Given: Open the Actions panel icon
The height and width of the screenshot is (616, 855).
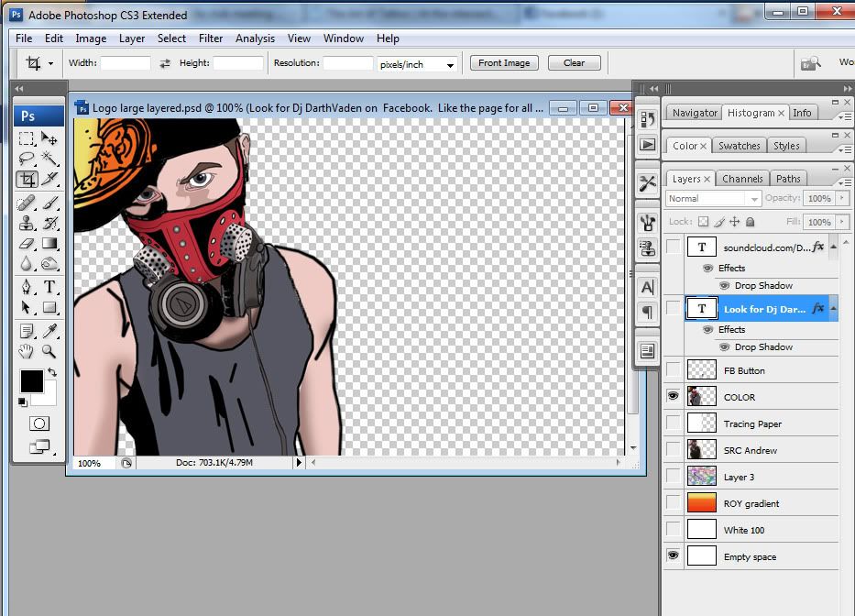Looking at the screenshot, I should (x=647, y=145).
